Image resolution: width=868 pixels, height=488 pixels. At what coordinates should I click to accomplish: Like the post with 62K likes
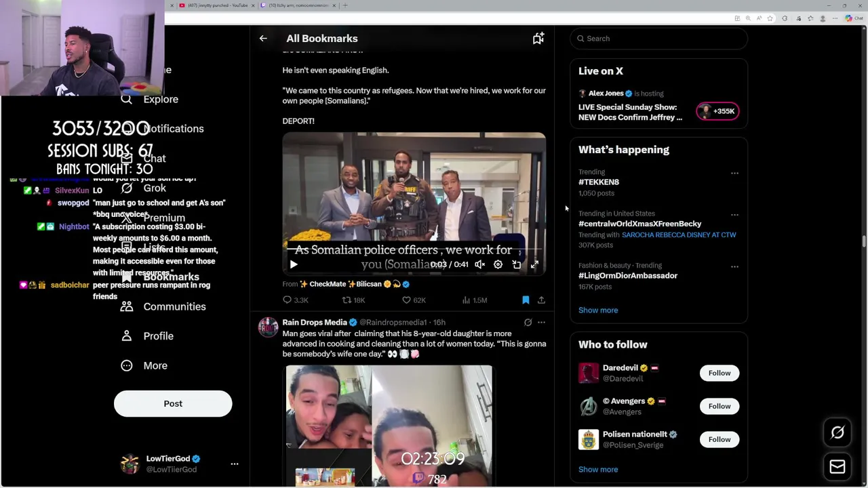pyautogui.click(x=414, y=300)
